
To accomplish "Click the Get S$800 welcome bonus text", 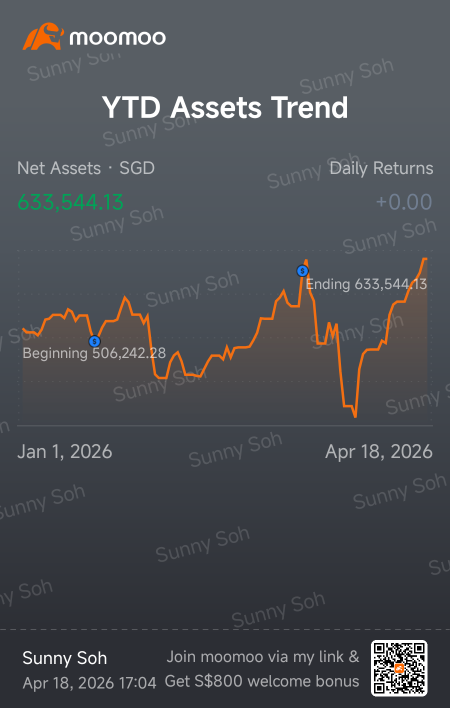I will click(262, 681).
